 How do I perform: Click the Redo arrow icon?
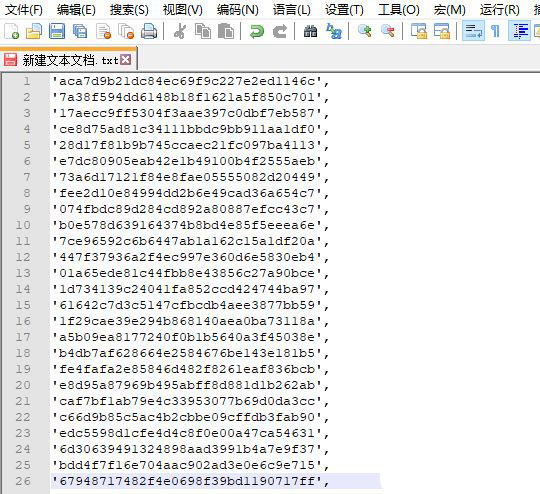280,31
